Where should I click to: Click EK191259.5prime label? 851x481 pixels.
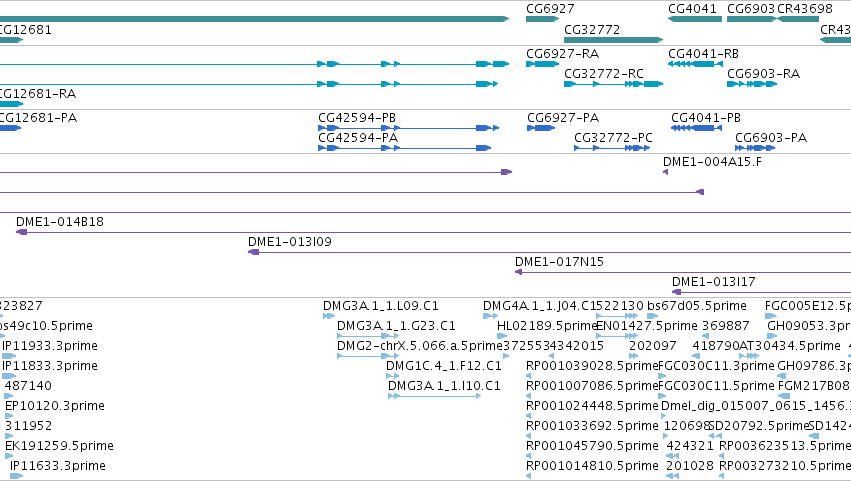pyautogui.click(x=59, y=446)
